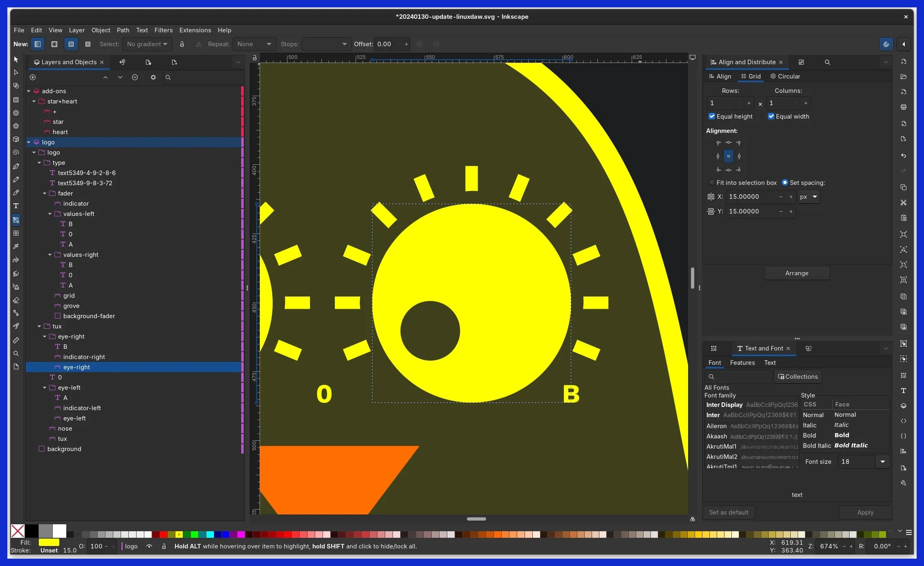Open the Filters menu
The height and width of the screenshot is (566, 924).
tap(164, 30)
